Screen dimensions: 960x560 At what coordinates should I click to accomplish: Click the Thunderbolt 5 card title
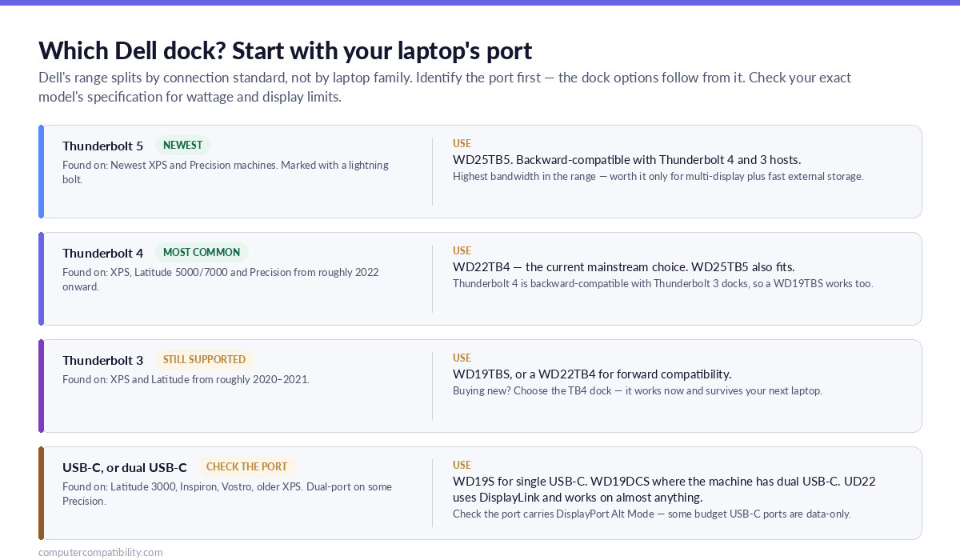click(x=102, y=146)
